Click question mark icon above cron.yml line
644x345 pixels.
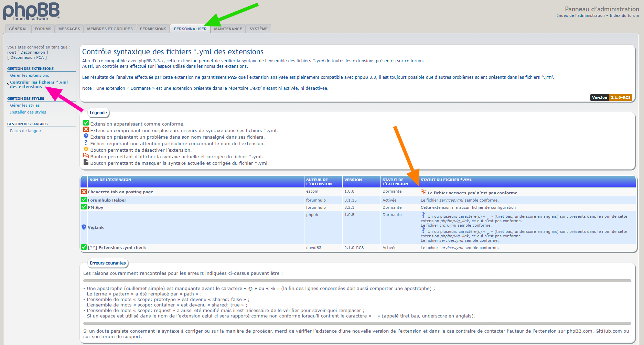tap(423, 215)
